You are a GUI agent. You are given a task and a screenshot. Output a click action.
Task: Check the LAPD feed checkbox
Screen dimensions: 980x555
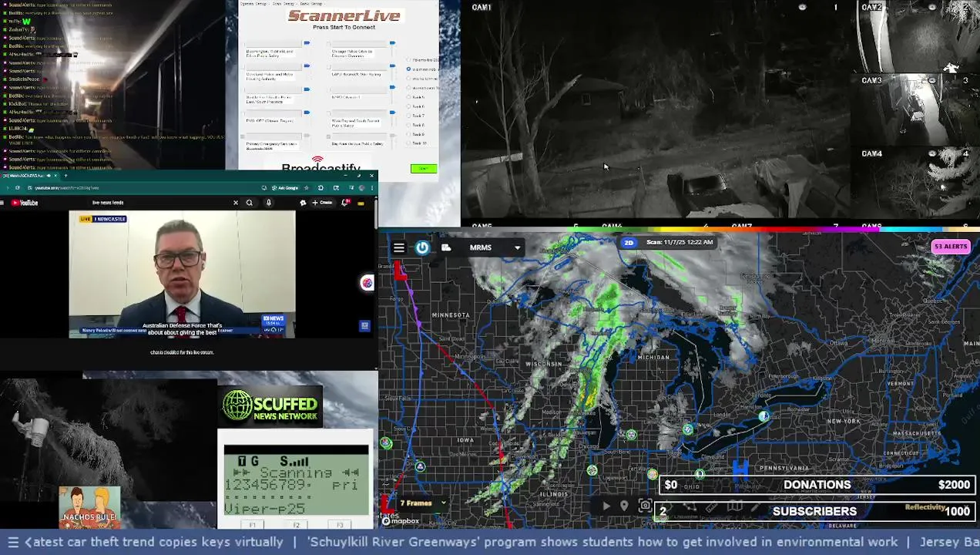click(x=328, y=67)
